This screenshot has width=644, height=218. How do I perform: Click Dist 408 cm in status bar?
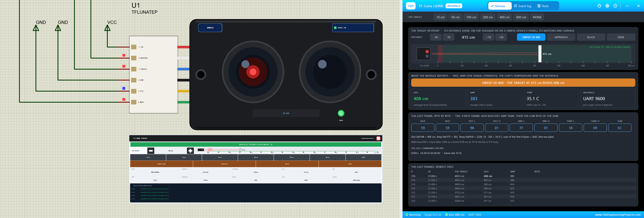tap(455, 215)
